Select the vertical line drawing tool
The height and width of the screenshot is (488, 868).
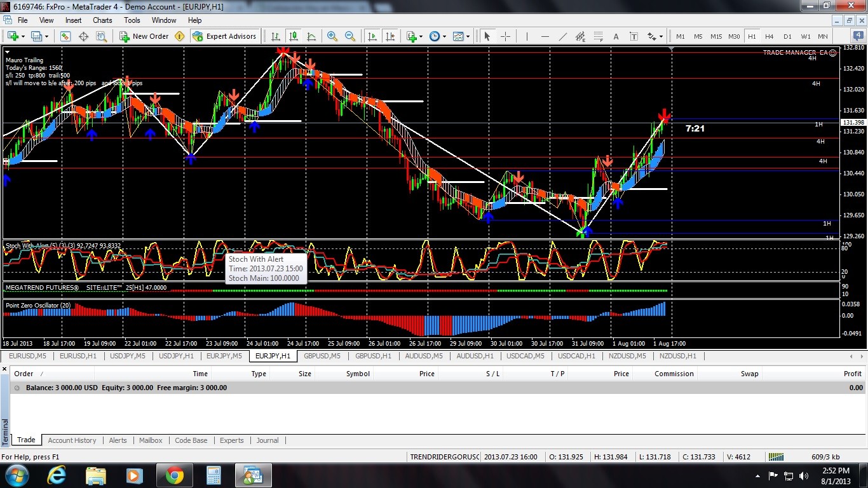pyautogui.click(x=527, y=36)
